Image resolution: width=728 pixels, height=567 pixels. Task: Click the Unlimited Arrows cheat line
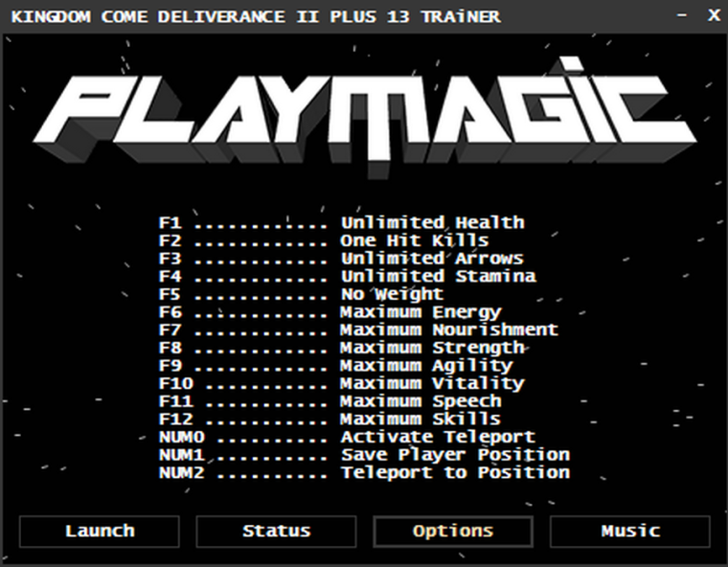coord(341,259)
